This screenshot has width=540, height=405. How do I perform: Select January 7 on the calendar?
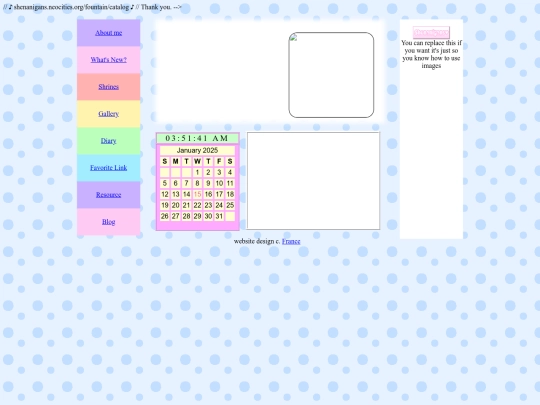pos(186,183)
